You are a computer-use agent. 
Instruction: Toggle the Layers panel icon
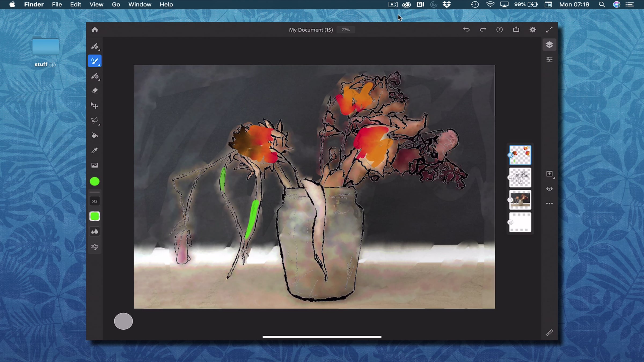click(549, 45)
